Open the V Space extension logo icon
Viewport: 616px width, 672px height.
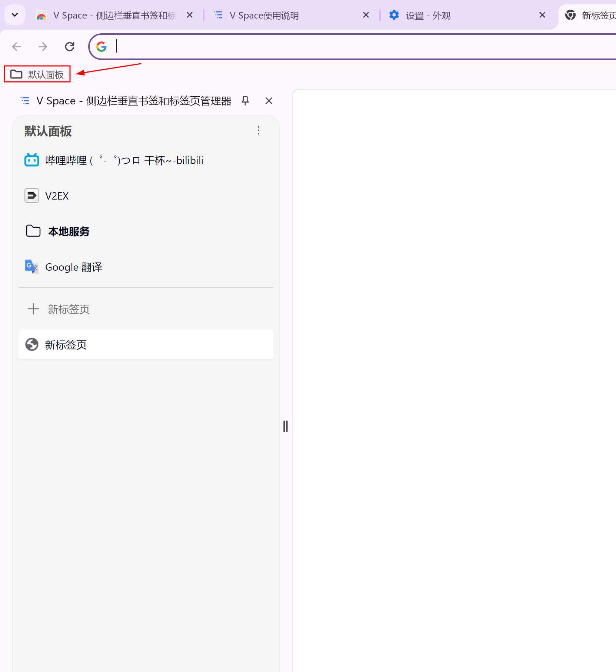click(x=24, y=100)
